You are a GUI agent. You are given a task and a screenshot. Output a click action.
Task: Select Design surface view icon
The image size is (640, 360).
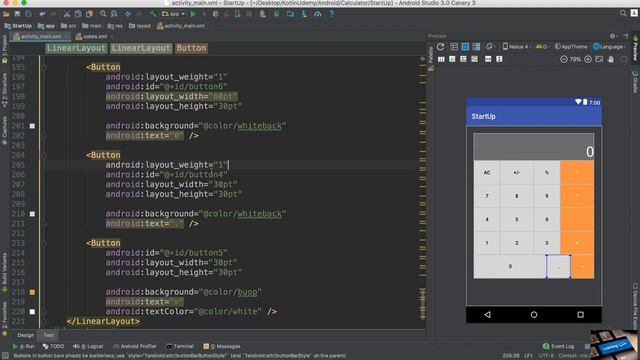click(x=454, y=47)
